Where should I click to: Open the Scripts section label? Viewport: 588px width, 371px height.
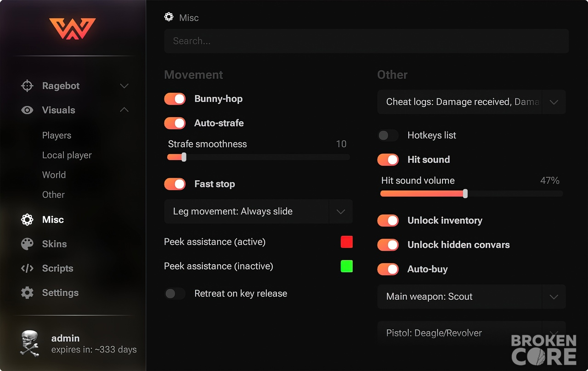57,268
